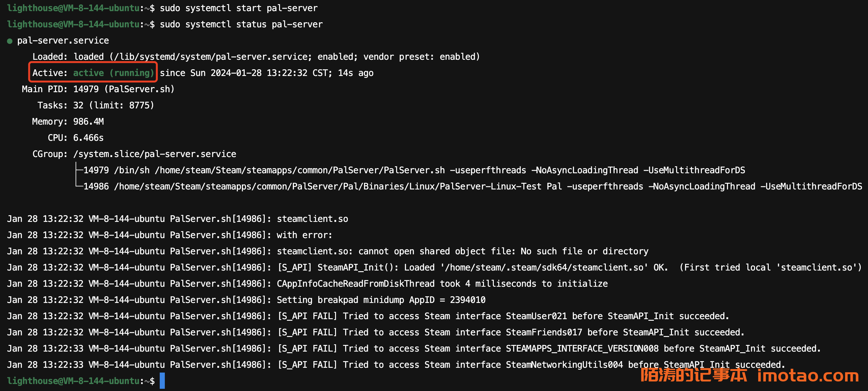Select the 14979 /bin/sh process tree entry

click(x=414, y=170)
